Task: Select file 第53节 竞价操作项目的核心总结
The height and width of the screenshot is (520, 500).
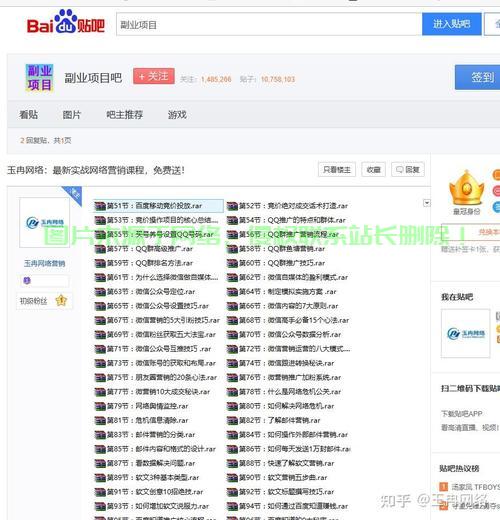Action: (156, 220)
